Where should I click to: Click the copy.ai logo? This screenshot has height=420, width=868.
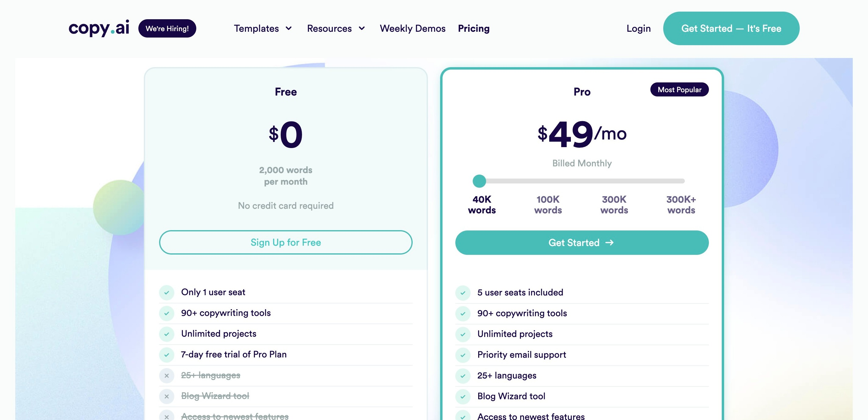[x=99, y=28]
